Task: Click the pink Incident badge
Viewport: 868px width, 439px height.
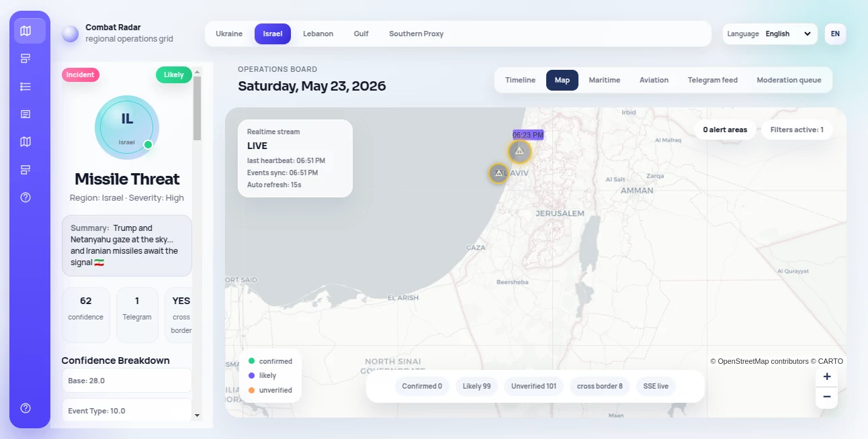Action: click(80, 75)
